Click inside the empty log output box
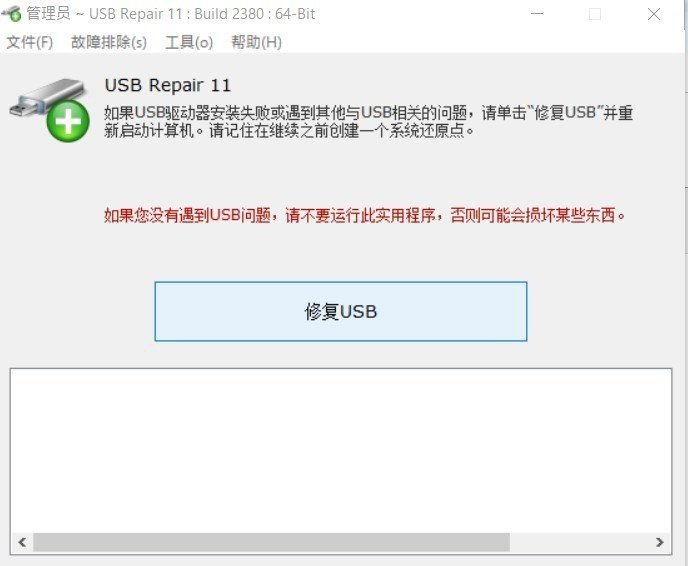 click(341, 450)
